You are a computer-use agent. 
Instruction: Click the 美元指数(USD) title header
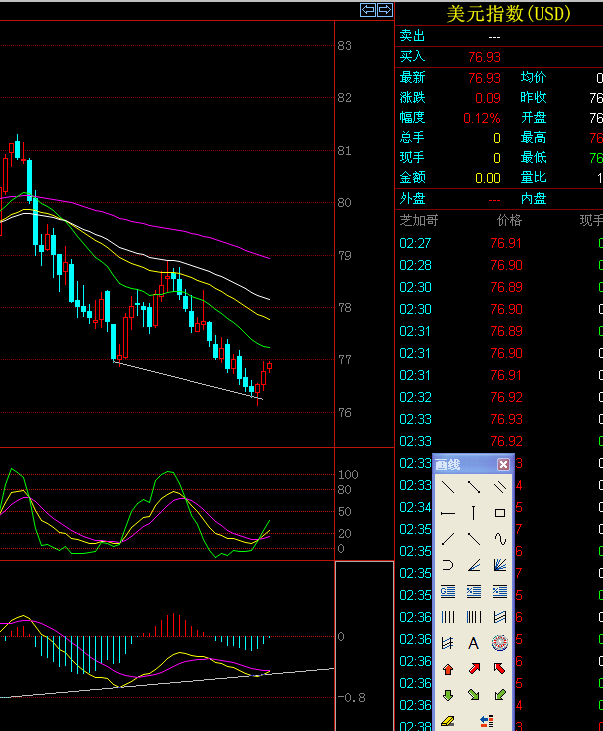pos(507,13)
